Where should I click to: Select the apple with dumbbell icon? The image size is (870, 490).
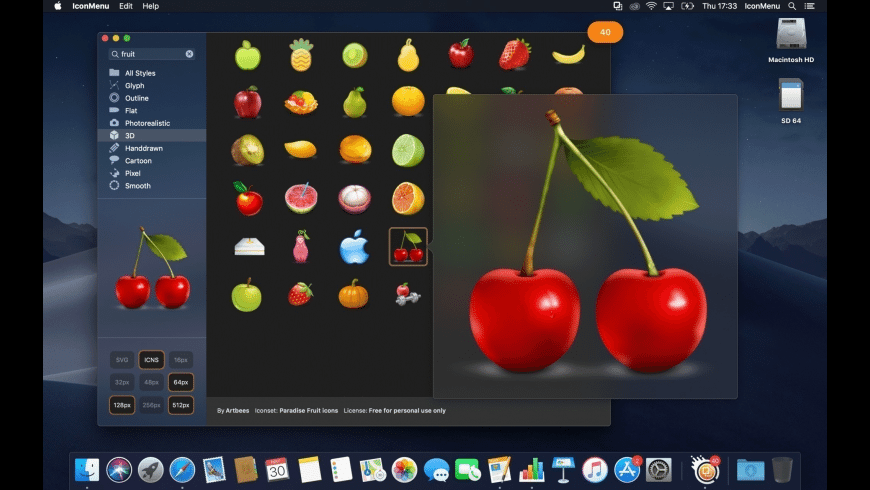408,294
